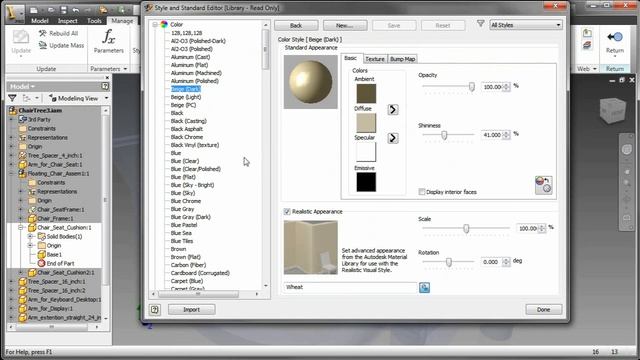Image resolution: width=640 pixels, height=360 pixels.
Task: Click the ViewCube in the viewport
Action: (x=613, y=110)
